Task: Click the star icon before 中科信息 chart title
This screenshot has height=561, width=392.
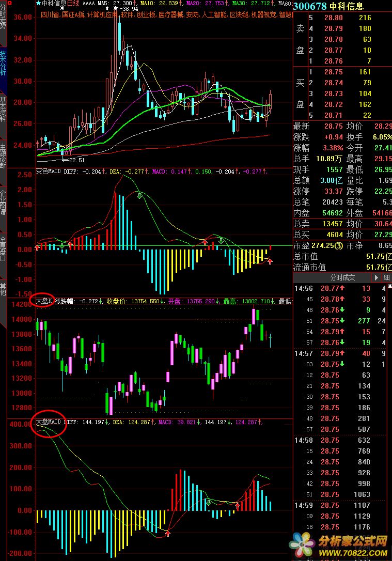Action: (38, 3)
